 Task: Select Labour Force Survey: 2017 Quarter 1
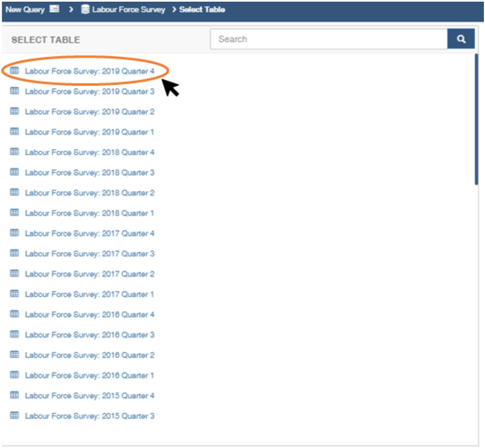point(90,294)
